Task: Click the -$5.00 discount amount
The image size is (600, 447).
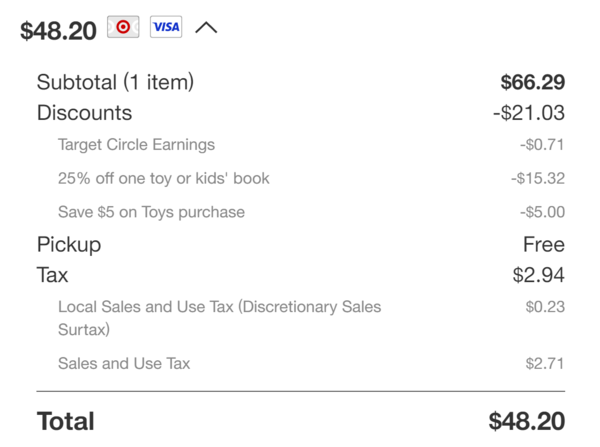Action: point(542,212)
